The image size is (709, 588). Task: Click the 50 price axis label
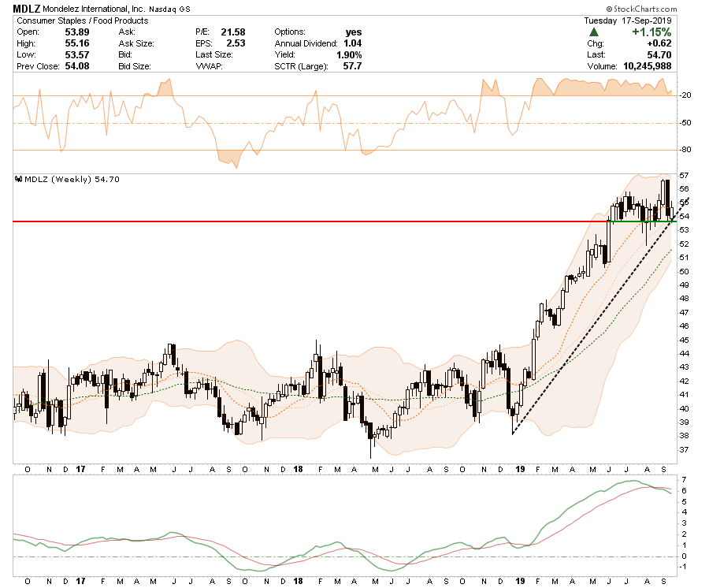coord(684,271)
